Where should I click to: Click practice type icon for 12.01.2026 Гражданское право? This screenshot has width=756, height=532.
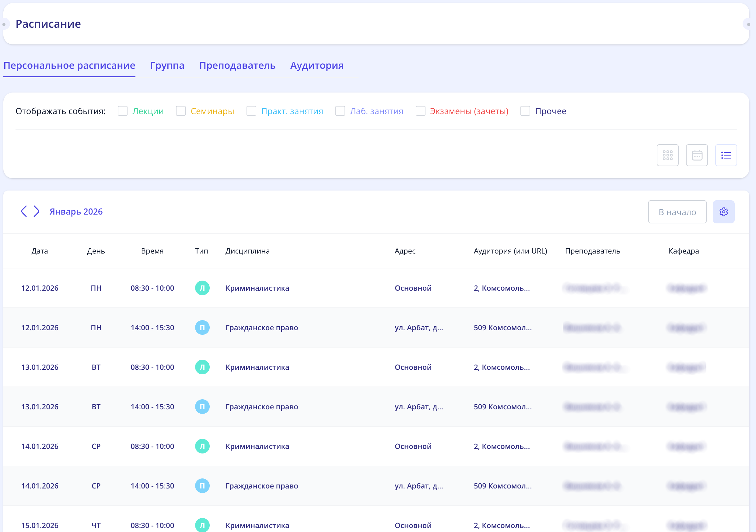pos(202,327)
